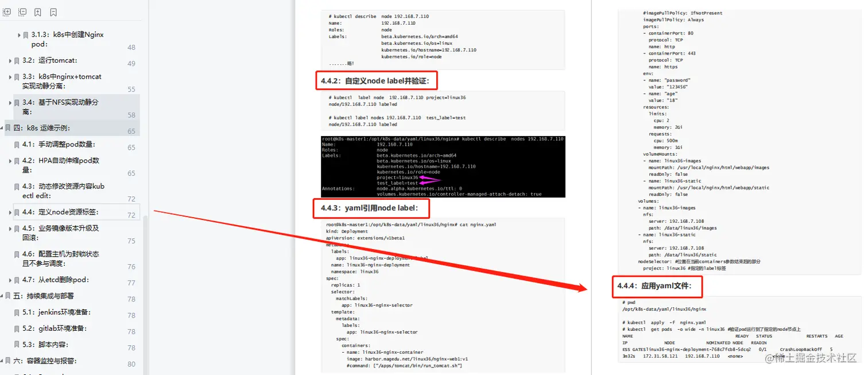
Task: Click bookmark icon beside 4.3: 动态修改资源内容
Action: [17, 187]
